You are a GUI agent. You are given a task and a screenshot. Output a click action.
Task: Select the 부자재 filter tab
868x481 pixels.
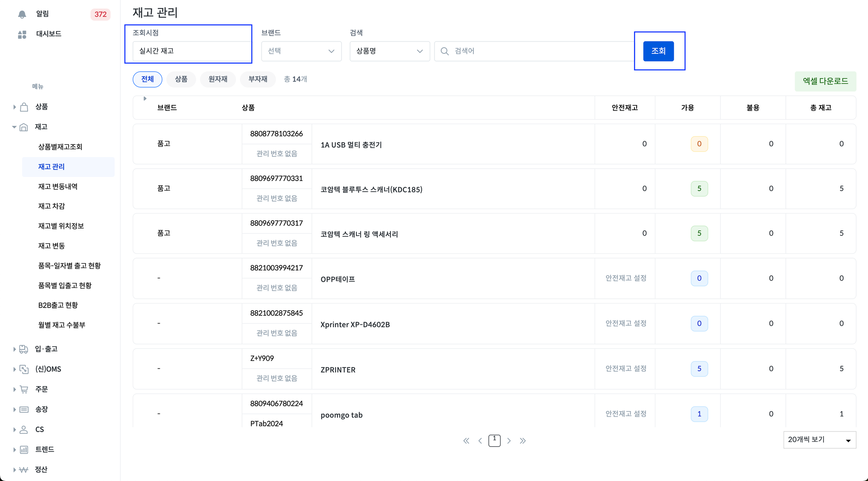click(258, 79)
